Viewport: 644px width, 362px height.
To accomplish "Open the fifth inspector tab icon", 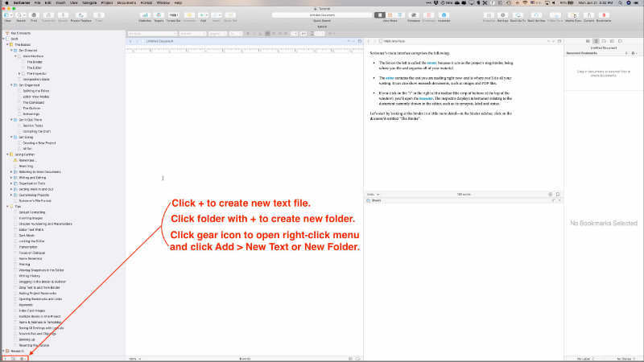I will (x=620, y=42).
